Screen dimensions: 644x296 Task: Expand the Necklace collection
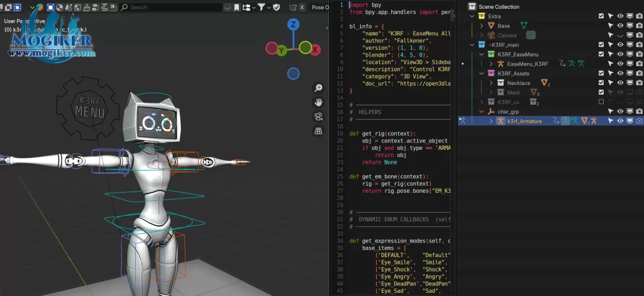click(491, 83)
